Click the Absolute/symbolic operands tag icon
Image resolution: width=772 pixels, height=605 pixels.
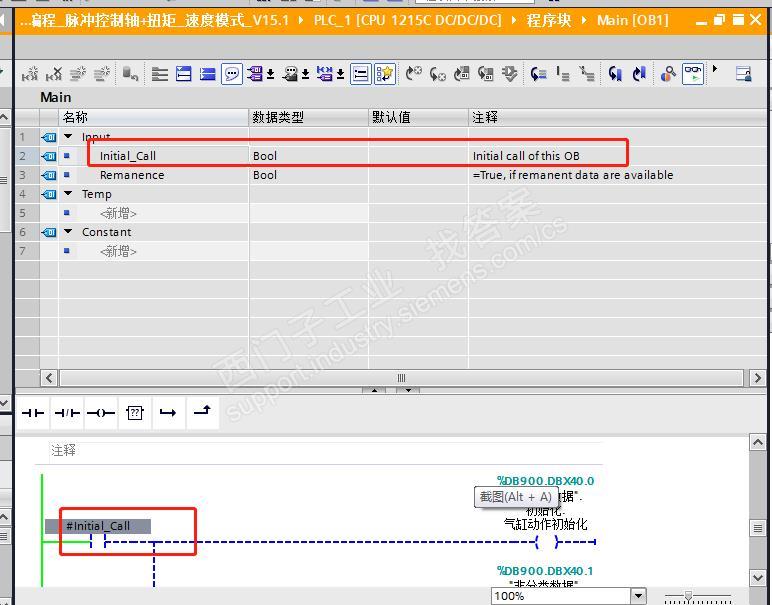click(x=255, y=74)
